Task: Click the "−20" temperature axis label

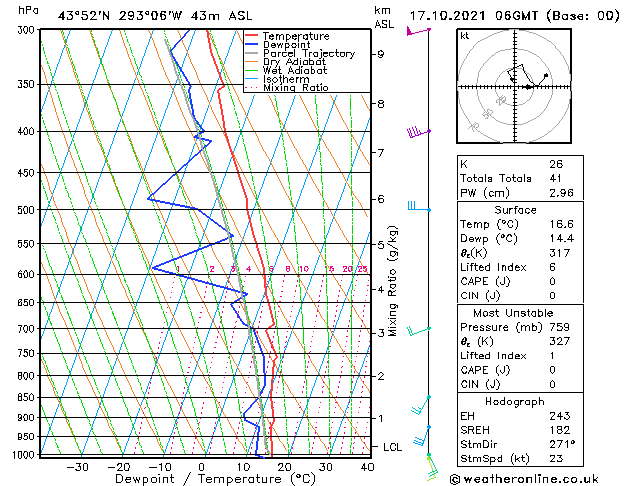Action: coord(119,467)
